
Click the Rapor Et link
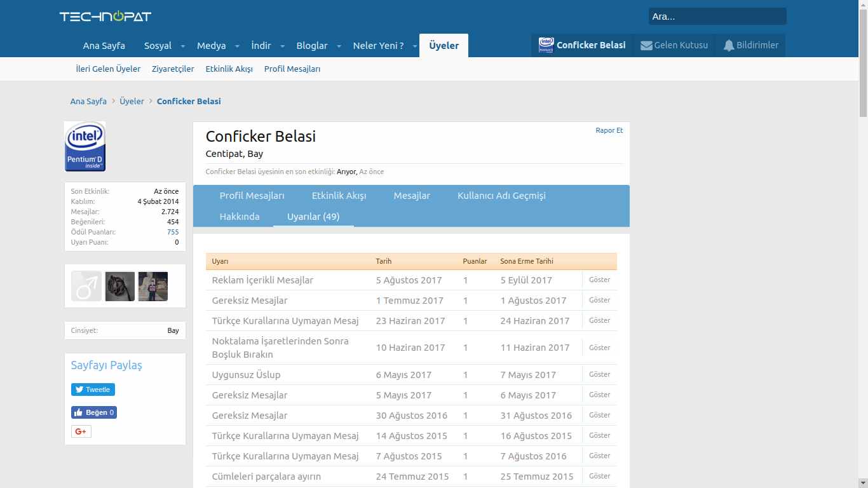pos(609,130)
